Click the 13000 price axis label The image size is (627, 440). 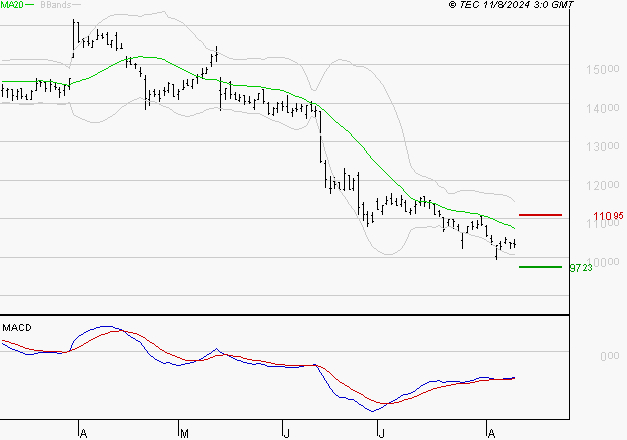(x=603, y=146)
